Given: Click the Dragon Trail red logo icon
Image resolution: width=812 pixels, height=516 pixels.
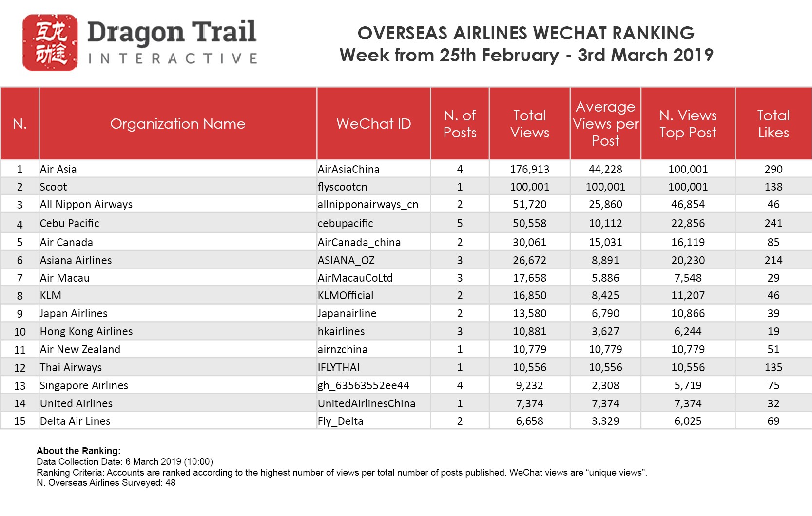Looking at the screenshot, I should [50, 43].
